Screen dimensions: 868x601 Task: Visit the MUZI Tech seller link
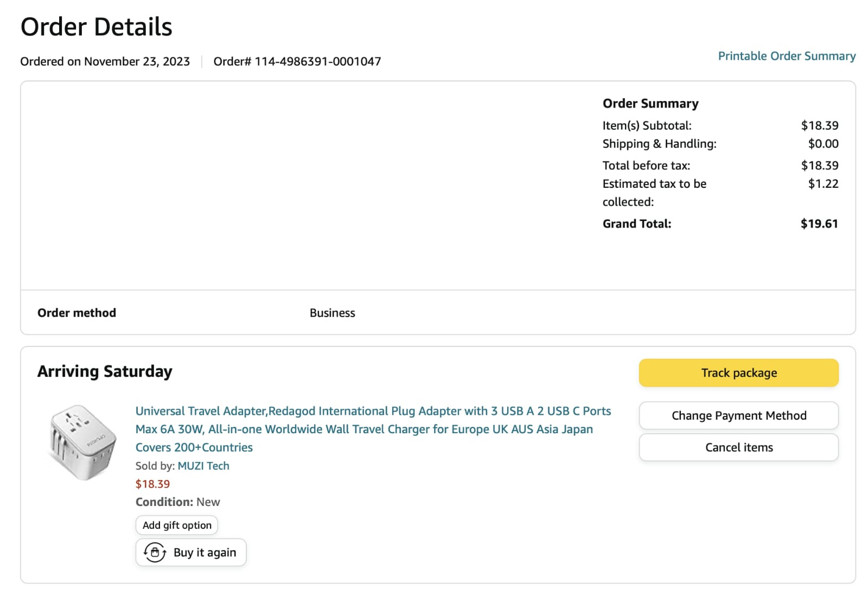(203, 466)
